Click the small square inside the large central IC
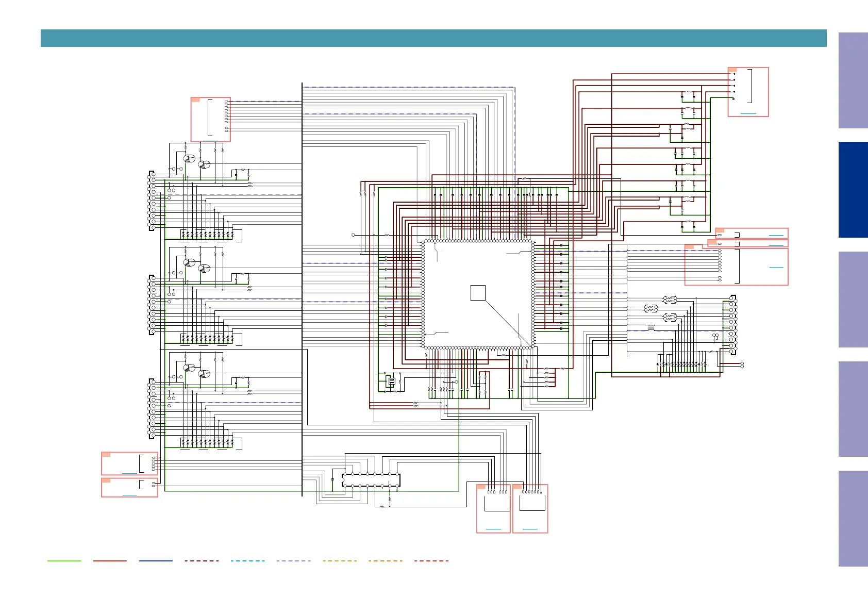 coord(478,292)
